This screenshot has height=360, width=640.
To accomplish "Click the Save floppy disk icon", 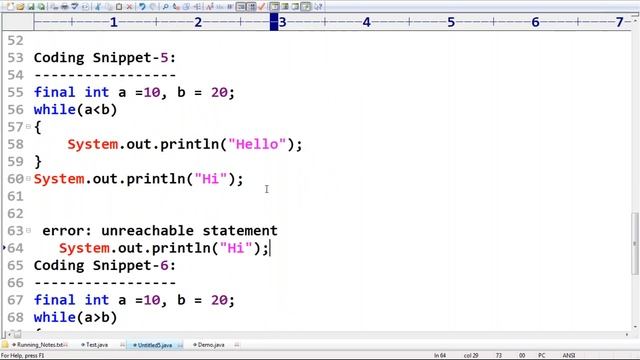I will 31,7.
